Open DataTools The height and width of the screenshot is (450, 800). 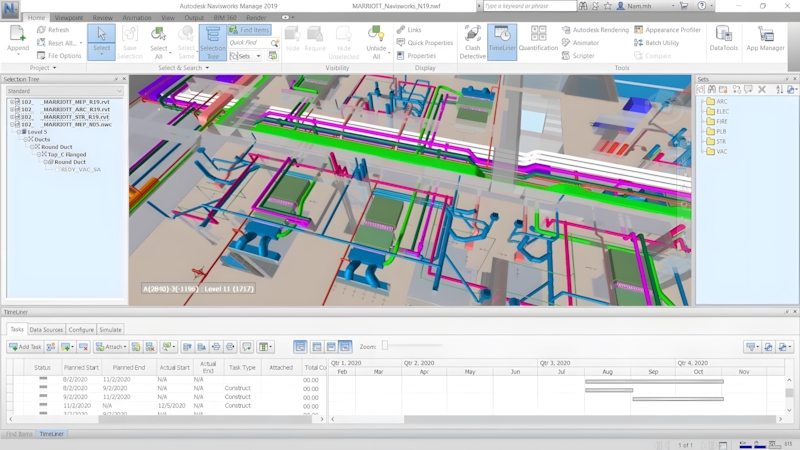723,39
